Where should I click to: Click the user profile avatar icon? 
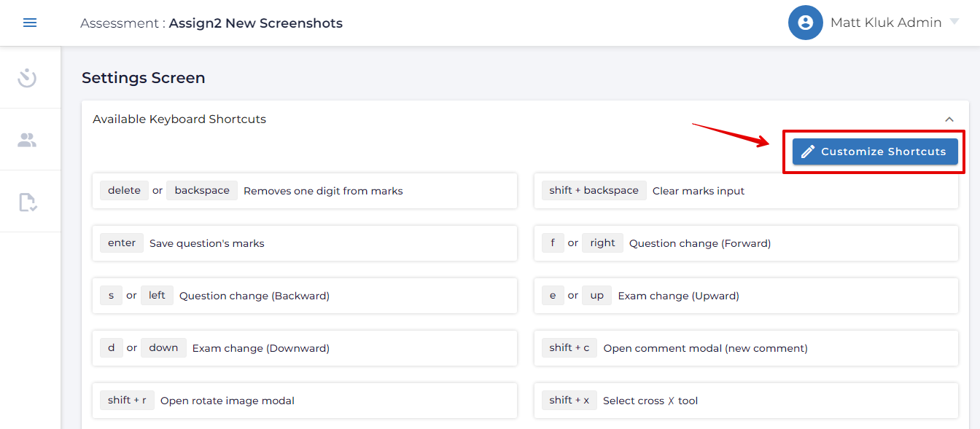(x=805, y=23)
